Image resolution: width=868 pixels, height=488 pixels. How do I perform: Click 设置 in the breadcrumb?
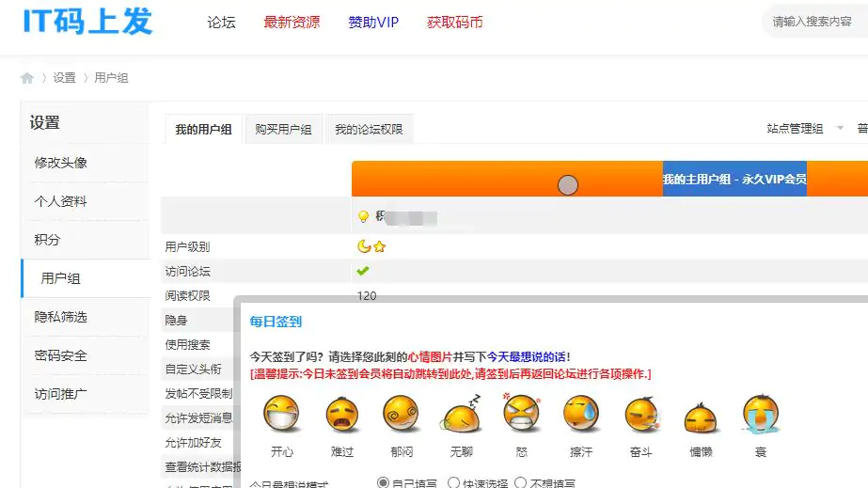click(x=64, y=78)
